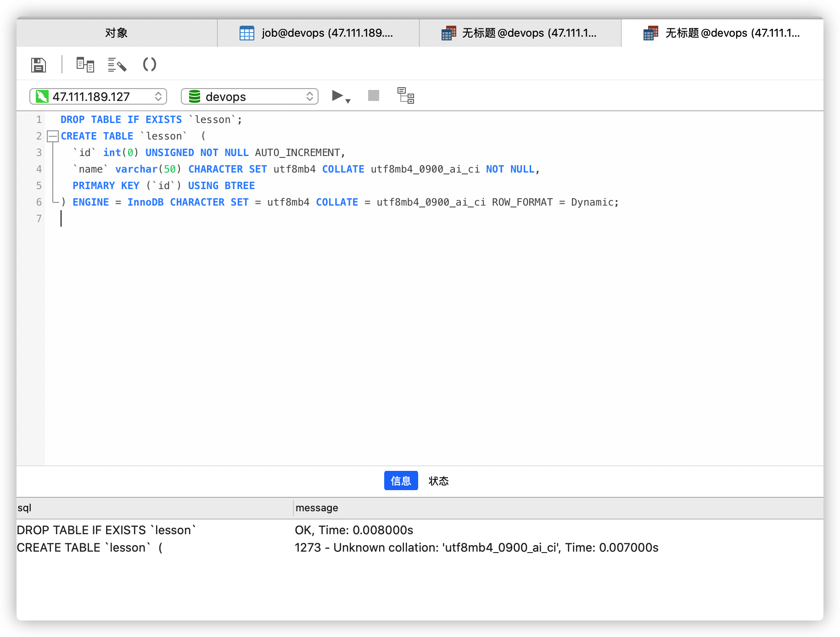840x637 pixels.
Task: Click the Beautify SQL icon
Action: click(x=117, y=65)
